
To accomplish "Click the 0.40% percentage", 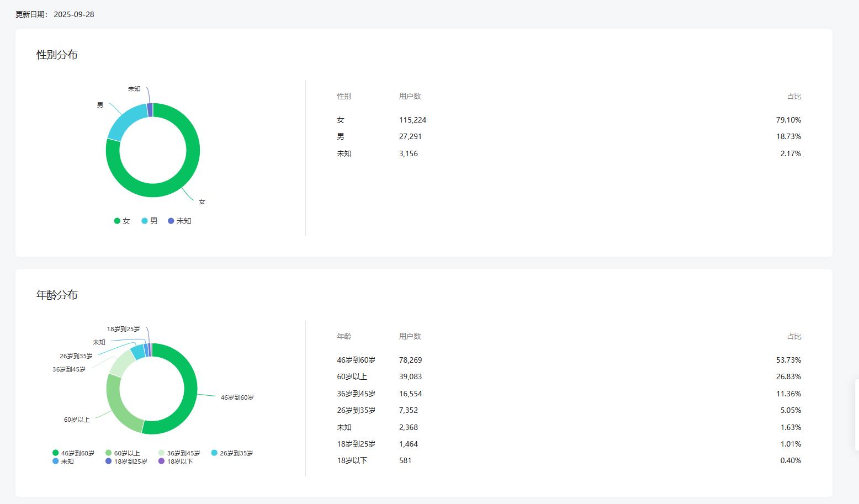I will 791,460.
